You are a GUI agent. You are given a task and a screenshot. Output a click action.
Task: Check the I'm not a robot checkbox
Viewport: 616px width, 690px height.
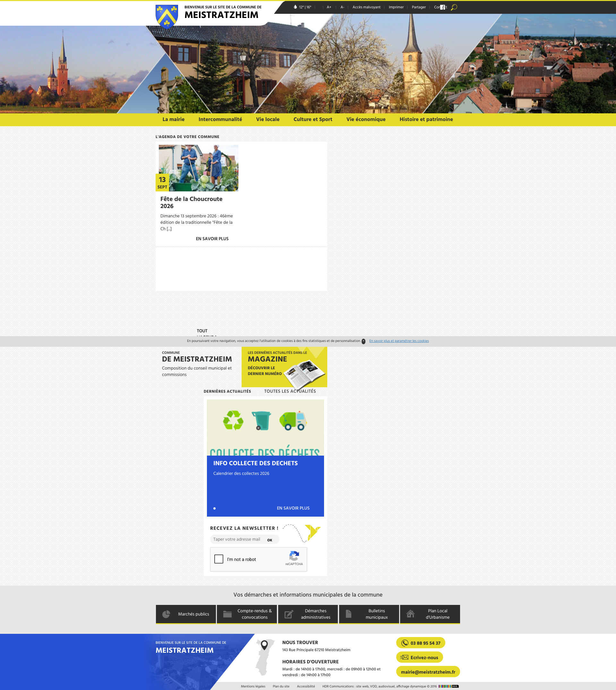coord(219,559)
